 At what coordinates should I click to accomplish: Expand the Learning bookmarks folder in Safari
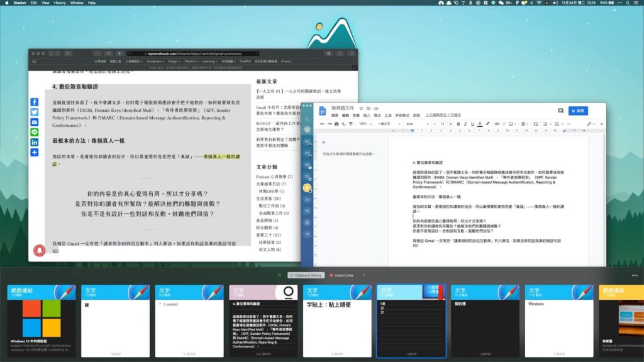pos(210,62)
